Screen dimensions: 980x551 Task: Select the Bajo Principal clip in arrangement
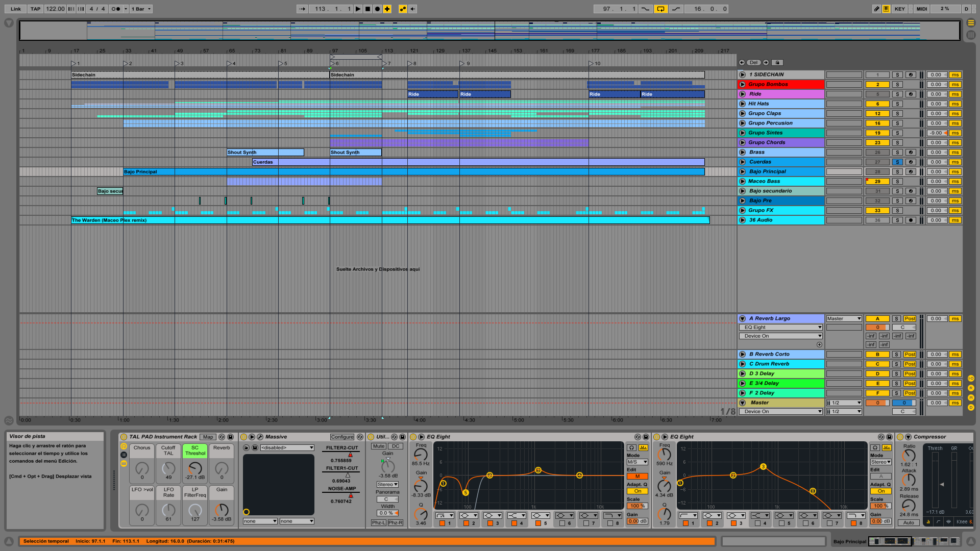tap(413, 171)
